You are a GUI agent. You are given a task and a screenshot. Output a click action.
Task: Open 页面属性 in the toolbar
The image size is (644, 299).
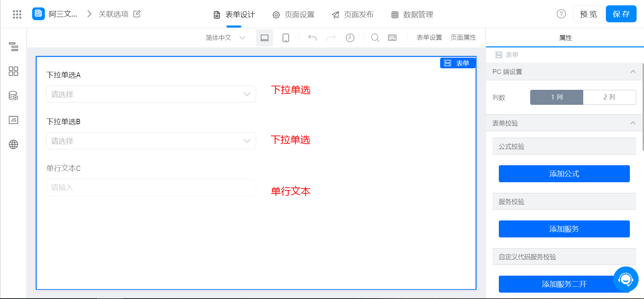point(463,38)
